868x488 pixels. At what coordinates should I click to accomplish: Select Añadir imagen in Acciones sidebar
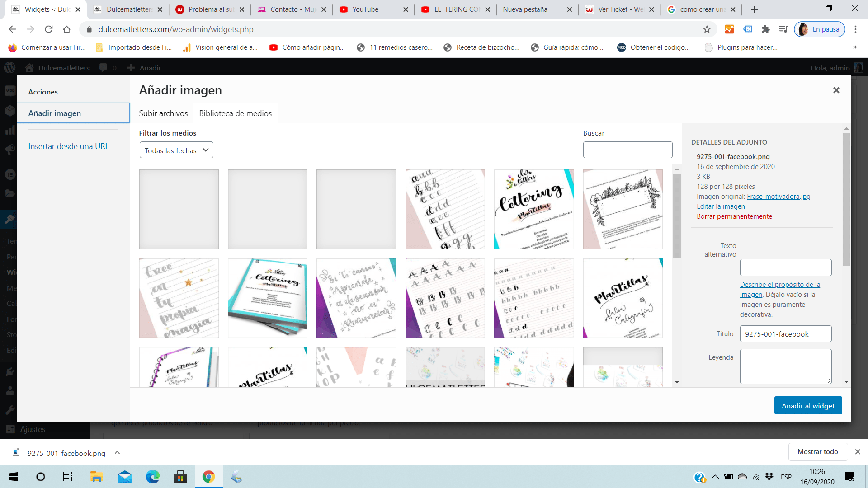click(x=73, y=113)
